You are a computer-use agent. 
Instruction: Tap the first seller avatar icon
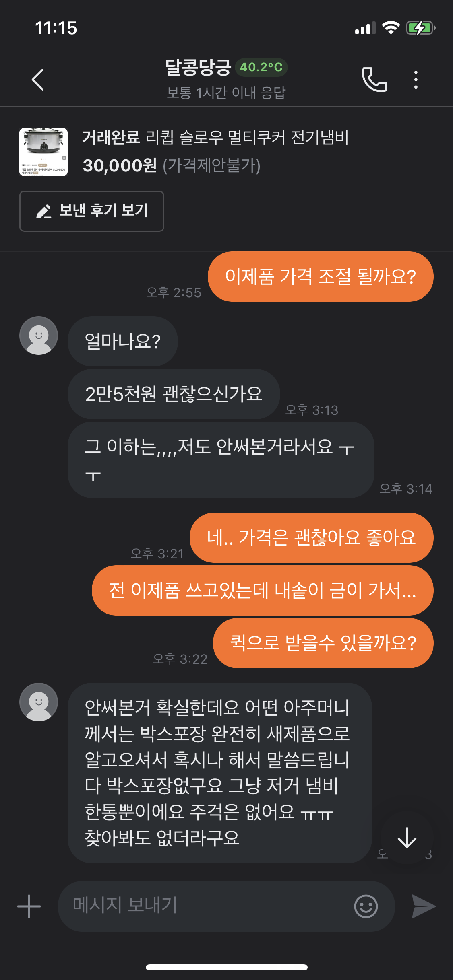pos(39,336)
